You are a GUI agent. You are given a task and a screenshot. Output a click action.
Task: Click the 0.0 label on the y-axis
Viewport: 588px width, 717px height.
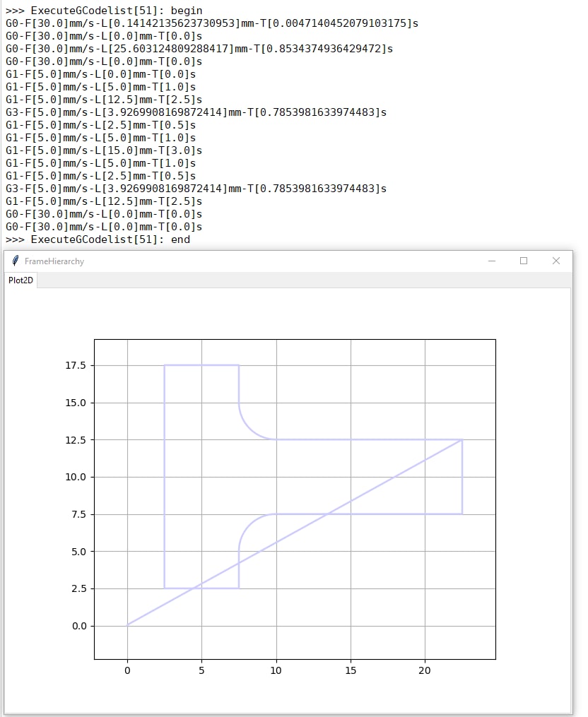[x=78, y=626]
